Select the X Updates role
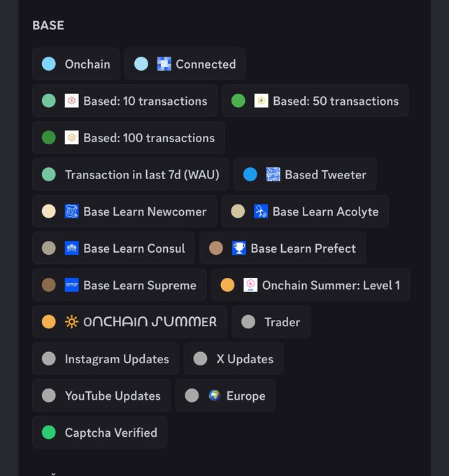The height and width of the screenshot is (476, 449). pos(234,359)
